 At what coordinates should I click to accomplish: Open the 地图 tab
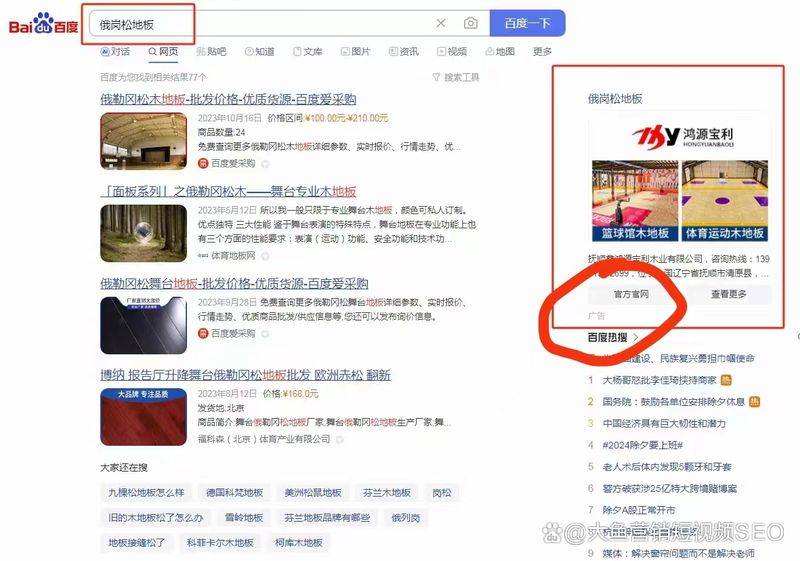pos(500,52)
